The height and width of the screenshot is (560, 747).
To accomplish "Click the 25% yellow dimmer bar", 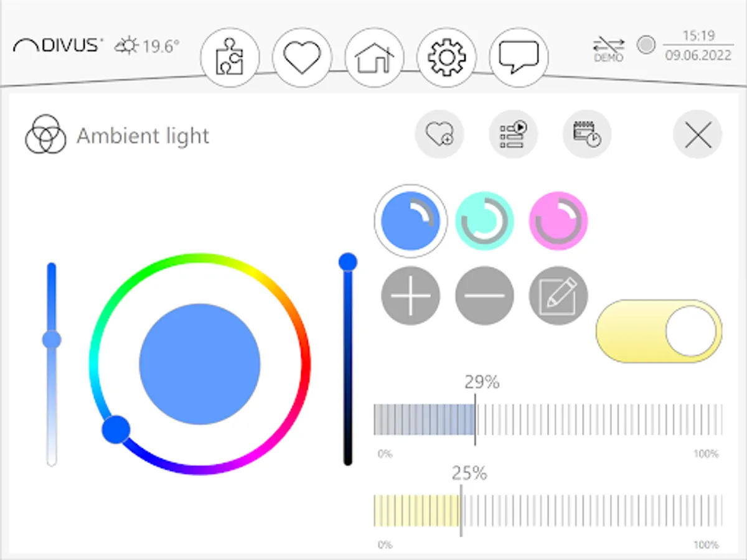I will pyautogui.click(x=548, y=511).
